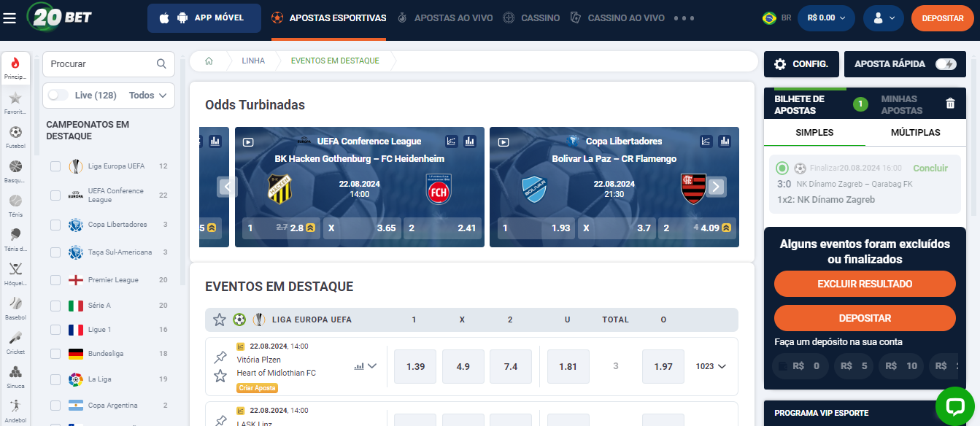The image size is (980, 426).
Task: Check Premier League checkbox
Action: coord(55,280)
